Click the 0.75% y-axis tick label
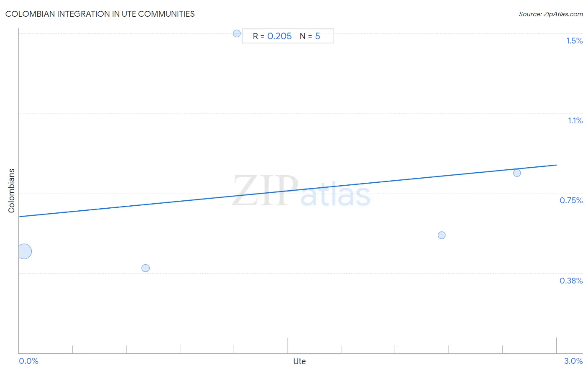588x373 pixels. pos(571,200)
